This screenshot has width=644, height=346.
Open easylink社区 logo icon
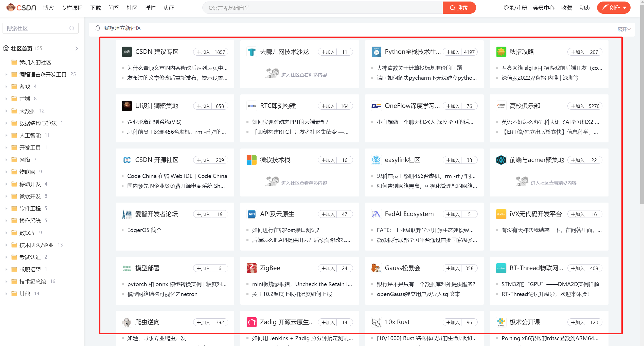pos(376,160)
